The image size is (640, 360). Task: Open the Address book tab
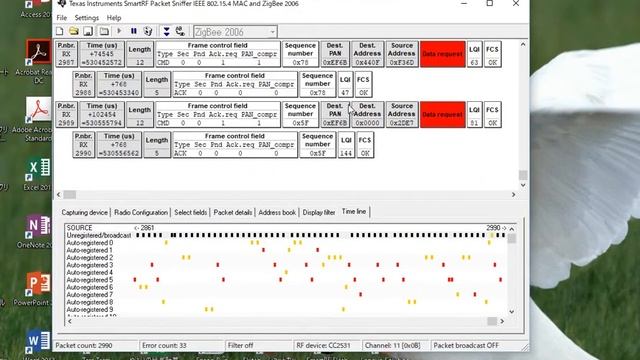pyautogui.click(x=277, y=212)
